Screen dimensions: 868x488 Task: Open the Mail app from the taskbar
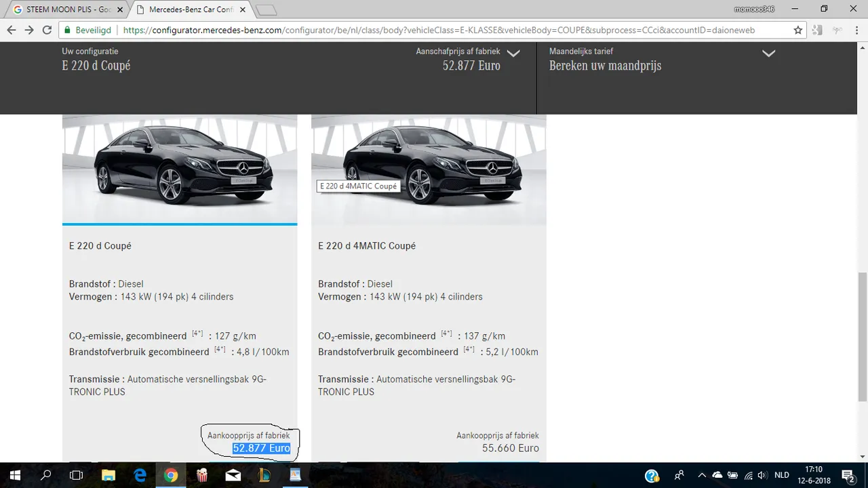[x=233, y=475]
